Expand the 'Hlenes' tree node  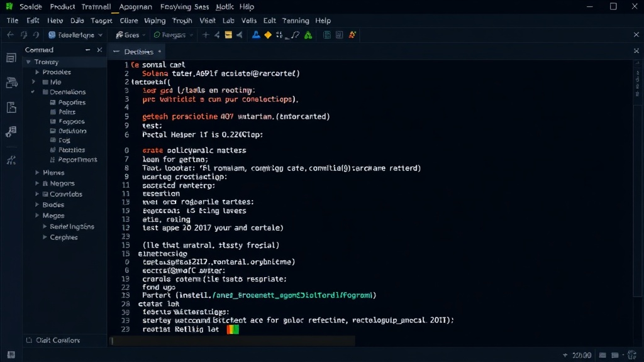(37, 173)
